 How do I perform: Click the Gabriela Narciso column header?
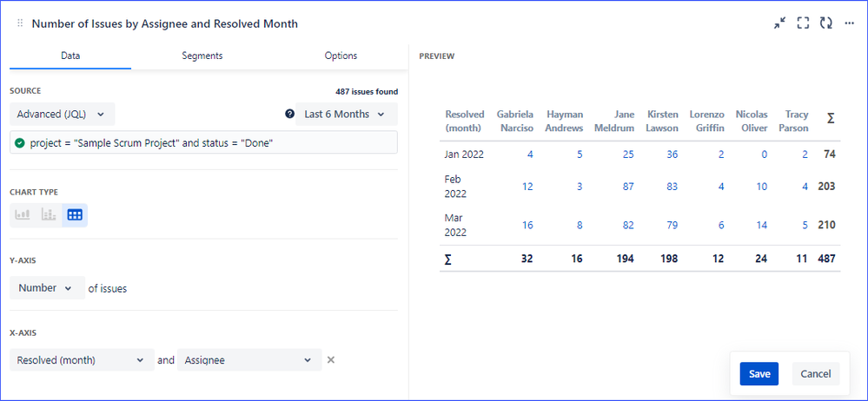click(515, 122)
